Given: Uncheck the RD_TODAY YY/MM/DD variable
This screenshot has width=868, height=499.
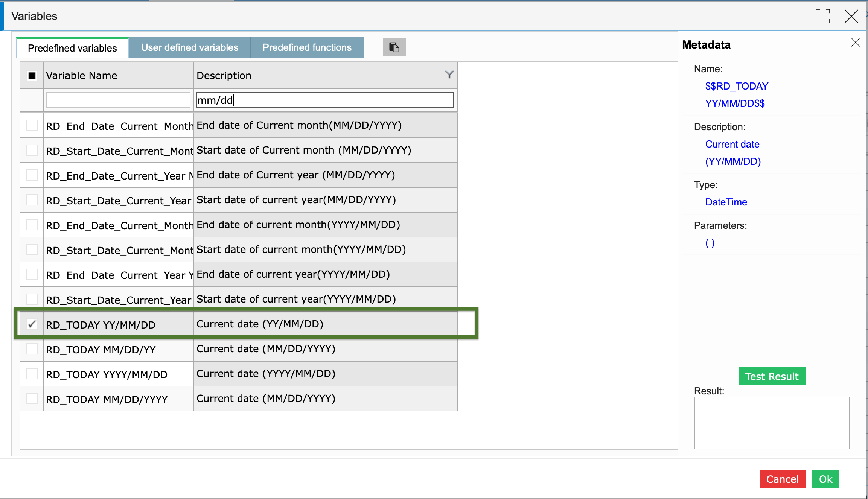Looking at the screenshot, I should pos(32,324).
